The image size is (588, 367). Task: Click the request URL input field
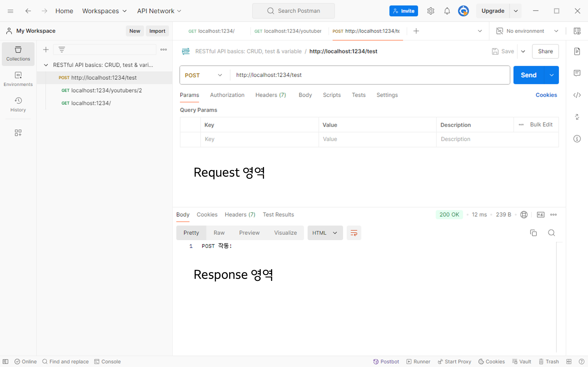click(370, 75)
